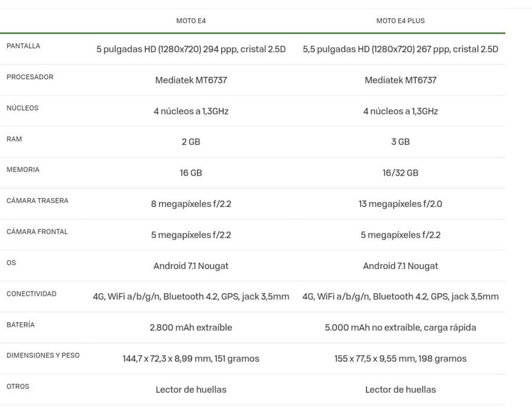Viewport: 532px width, 408px height.
Task: Click the BATERÍA row label
Action: click(20, 325)
